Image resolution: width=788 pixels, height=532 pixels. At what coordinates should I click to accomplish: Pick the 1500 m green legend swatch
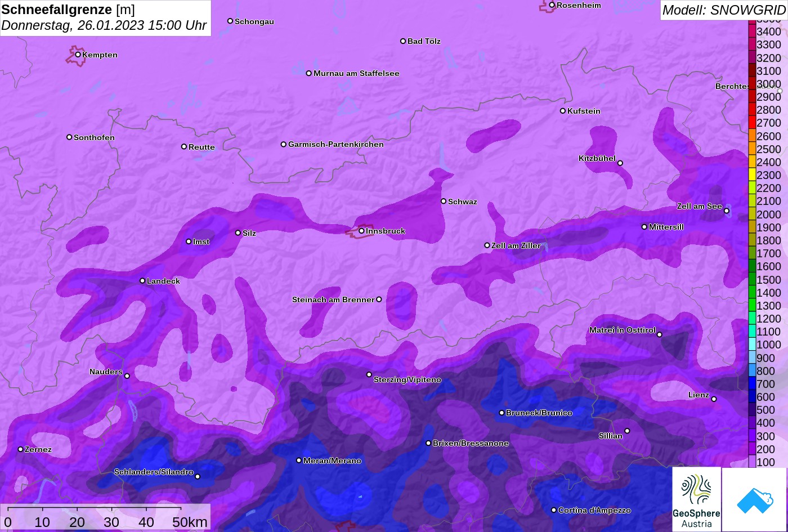pyautogui.click(x=752, y=280)
